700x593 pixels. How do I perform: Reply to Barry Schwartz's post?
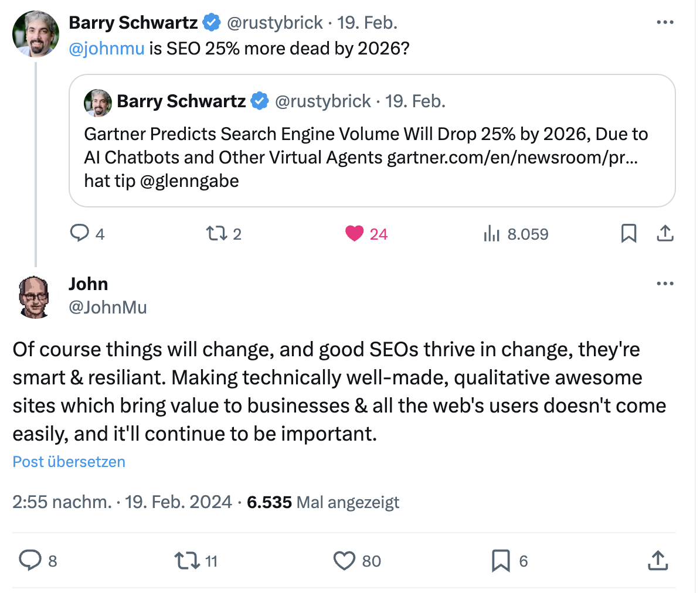(79, 234)
